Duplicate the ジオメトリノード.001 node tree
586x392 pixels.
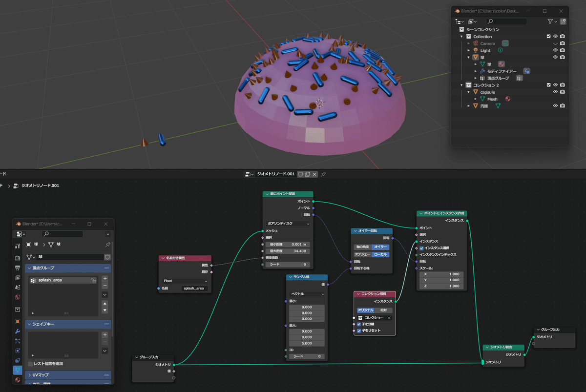pos(308,174)
